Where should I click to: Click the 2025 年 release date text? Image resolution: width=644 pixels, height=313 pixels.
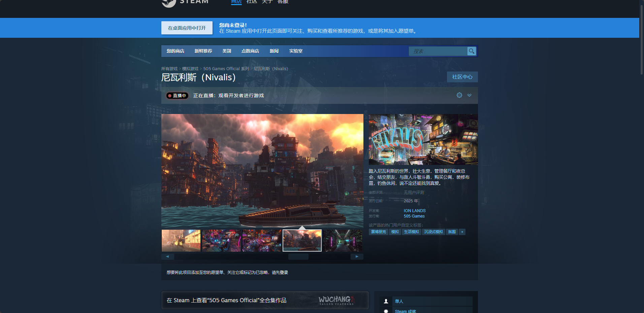pos(411,201)
